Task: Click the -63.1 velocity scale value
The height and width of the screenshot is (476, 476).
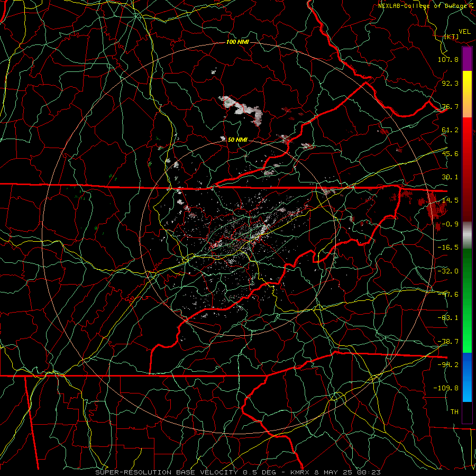Action: 448,318
